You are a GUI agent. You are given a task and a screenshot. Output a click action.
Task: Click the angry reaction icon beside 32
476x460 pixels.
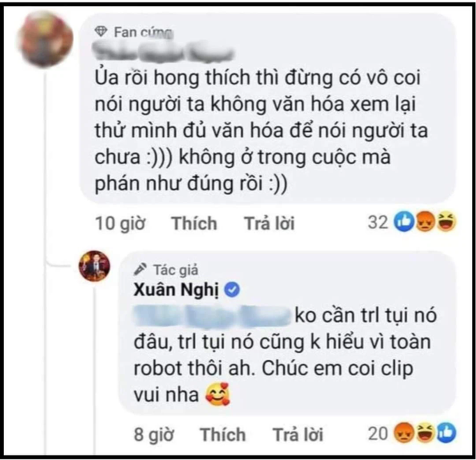pos(425,221)
